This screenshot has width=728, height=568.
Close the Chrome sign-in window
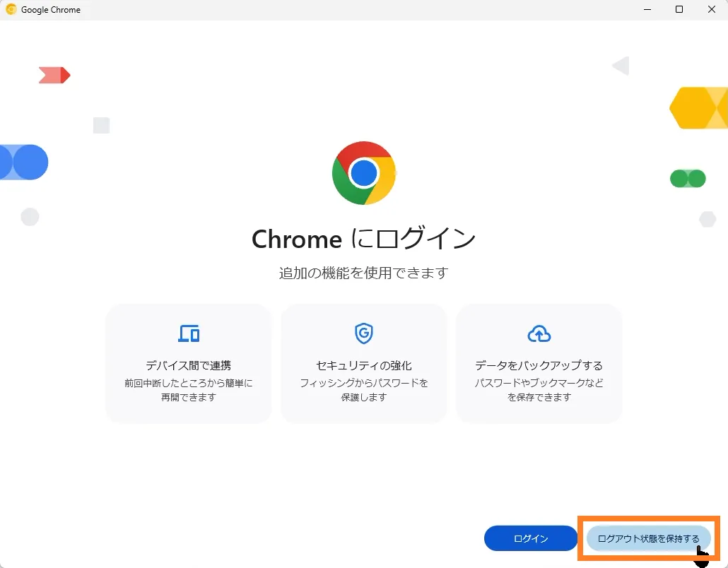711,10
